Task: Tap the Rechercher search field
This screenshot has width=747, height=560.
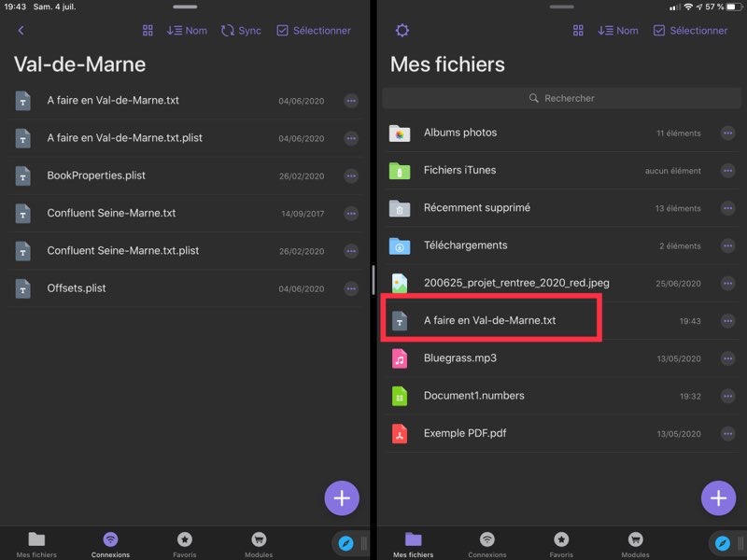Action: point(562,98)
